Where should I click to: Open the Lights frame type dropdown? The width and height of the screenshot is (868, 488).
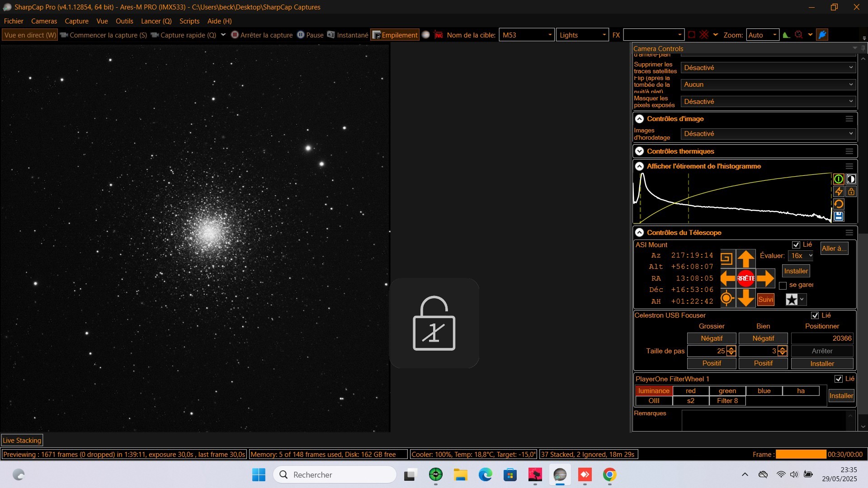(x=582, y=35)
